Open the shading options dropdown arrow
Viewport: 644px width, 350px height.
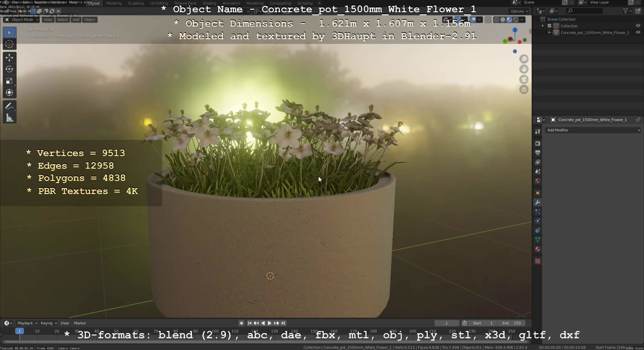click(522, 20)
